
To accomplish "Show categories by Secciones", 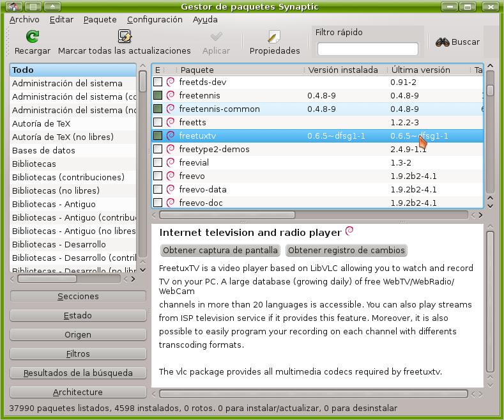I will [78, 296].
